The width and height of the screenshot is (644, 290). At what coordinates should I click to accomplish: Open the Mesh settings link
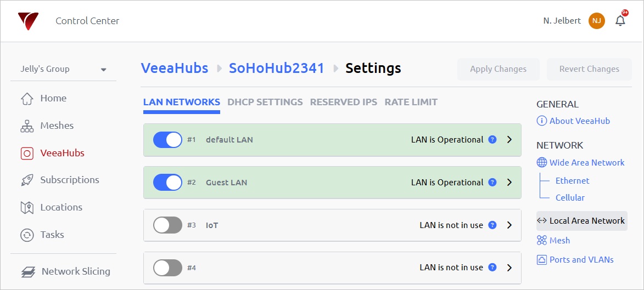(559, 240)
